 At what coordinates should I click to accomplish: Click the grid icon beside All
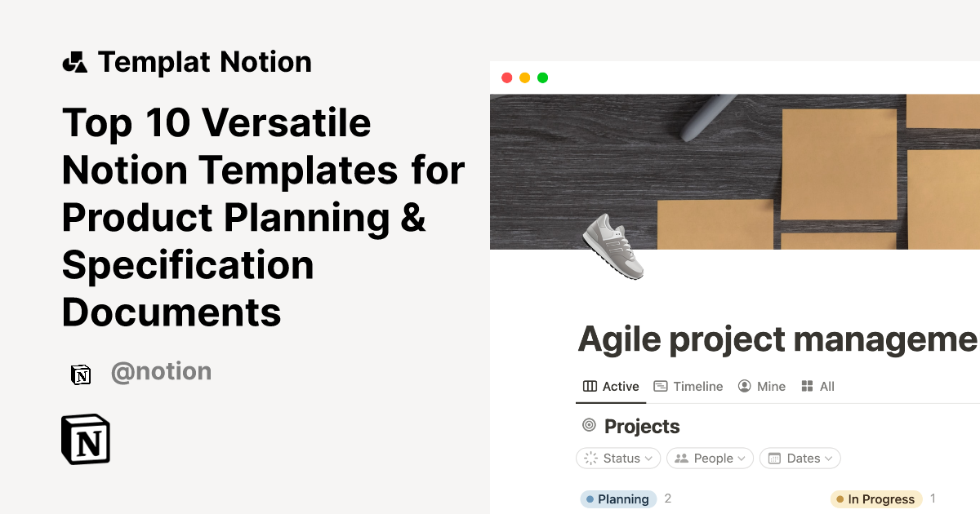tap(807, 386)
